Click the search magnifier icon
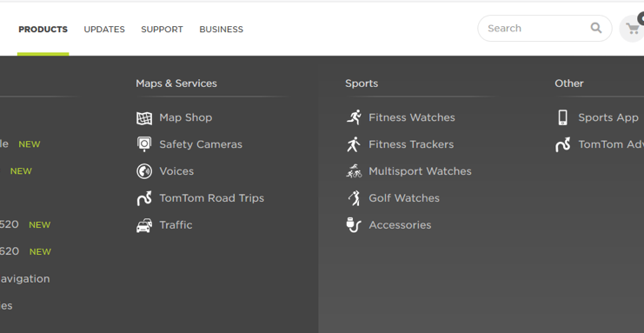 click(596, 28)
